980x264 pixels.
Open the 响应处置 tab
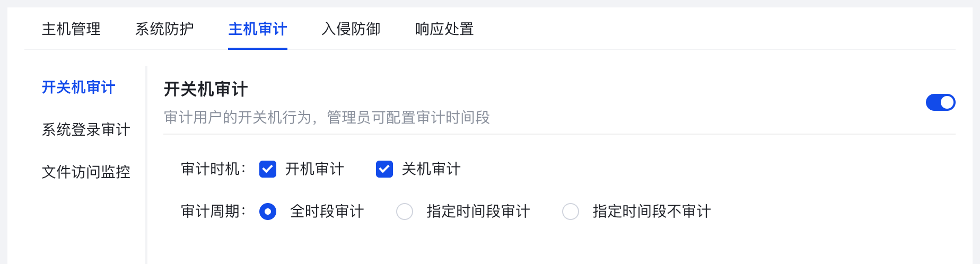pos(444,29)
